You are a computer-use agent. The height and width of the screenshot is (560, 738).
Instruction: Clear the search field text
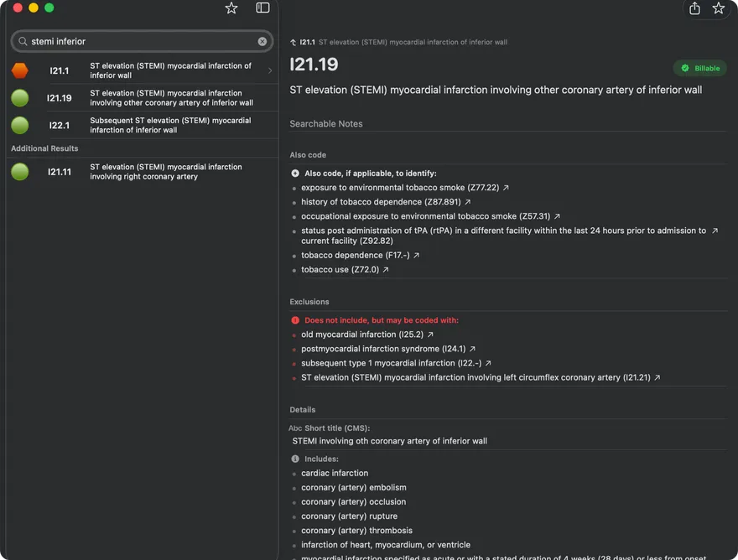(x=262, y=41)
